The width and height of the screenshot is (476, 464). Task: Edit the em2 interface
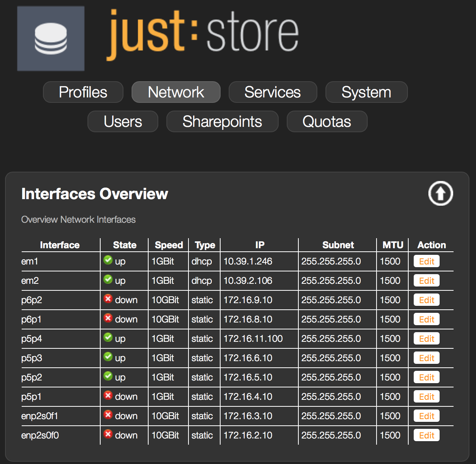[x=426, y=281]
